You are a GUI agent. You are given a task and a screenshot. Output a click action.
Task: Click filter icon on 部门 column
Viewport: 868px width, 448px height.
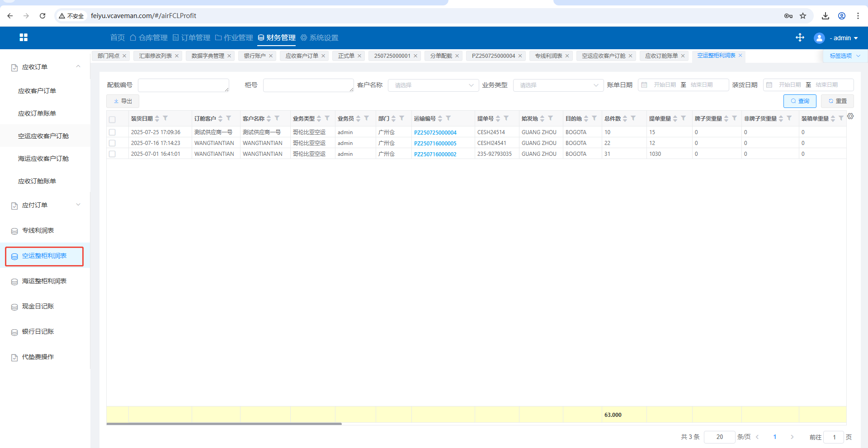click(401, 118)
